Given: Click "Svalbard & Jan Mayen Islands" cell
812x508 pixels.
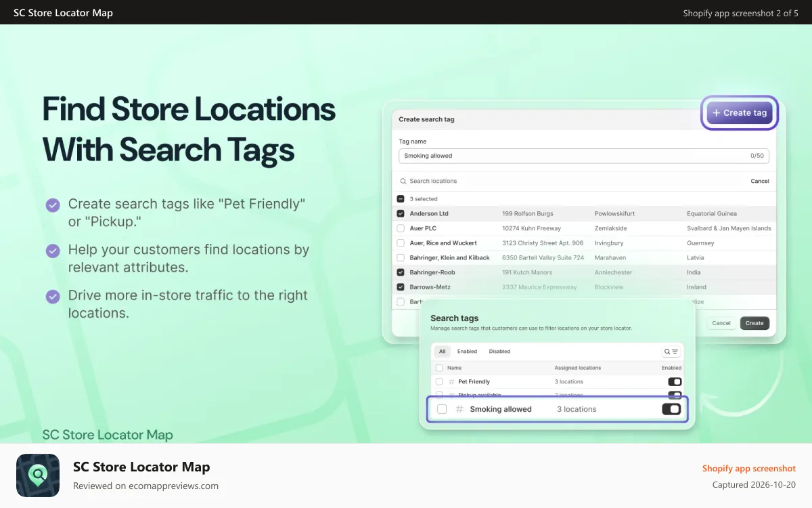Looking at the screenshot, I should [729, 228].
